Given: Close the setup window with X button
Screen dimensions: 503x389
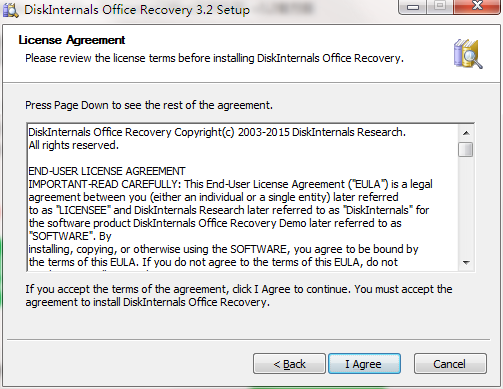Looking at the screenshot, I should (x=477, y=6).
